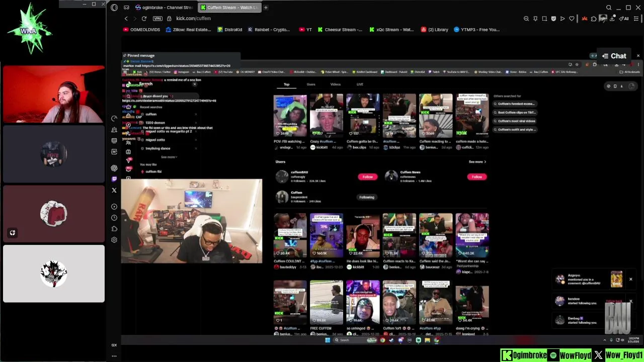Open the Rainbet bookmark
Screen dimensions: 644x362
point(269,30)
